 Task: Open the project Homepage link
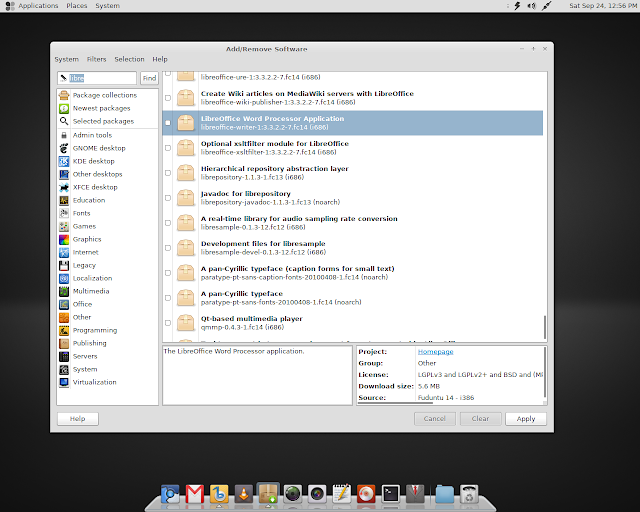tap(436, 352)
